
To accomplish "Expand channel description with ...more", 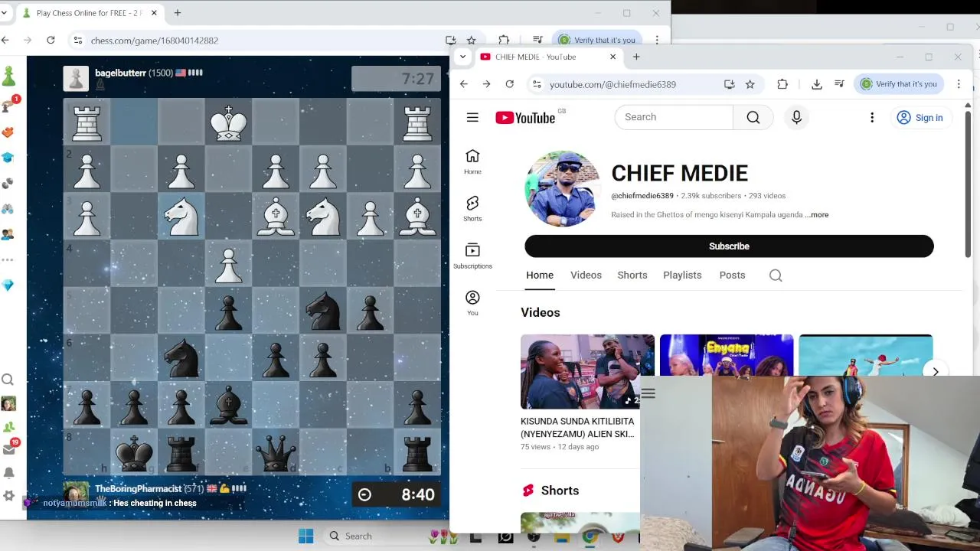I will [x=817, y=215].
